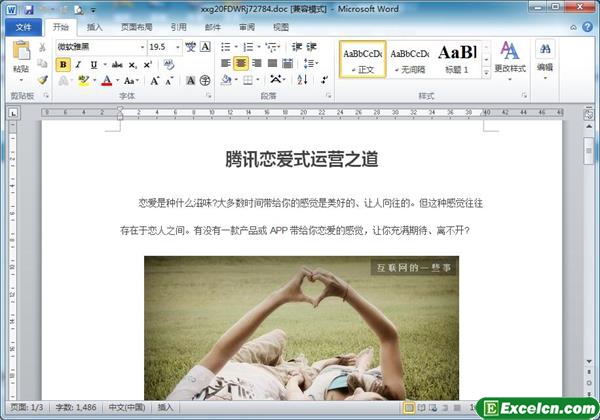Open Paragraph dialog launcher
This screenshot has width=600, height=420.
(329, 96)
